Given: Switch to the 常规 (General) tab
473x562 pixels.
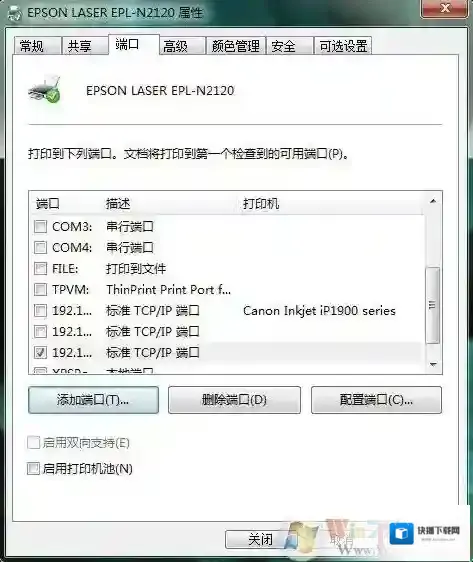Looking at the screenshot, I should [x=37, y=46].
